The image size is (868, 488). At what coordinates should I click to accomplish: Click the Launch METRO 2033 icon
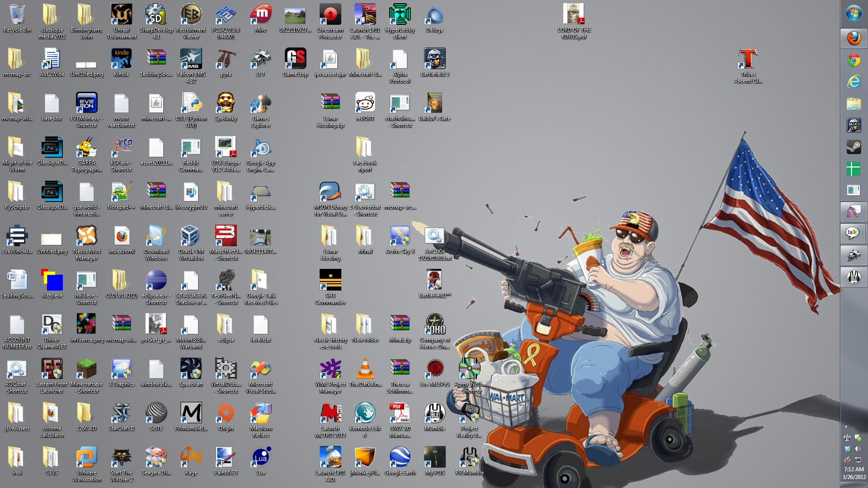[330, 420]
